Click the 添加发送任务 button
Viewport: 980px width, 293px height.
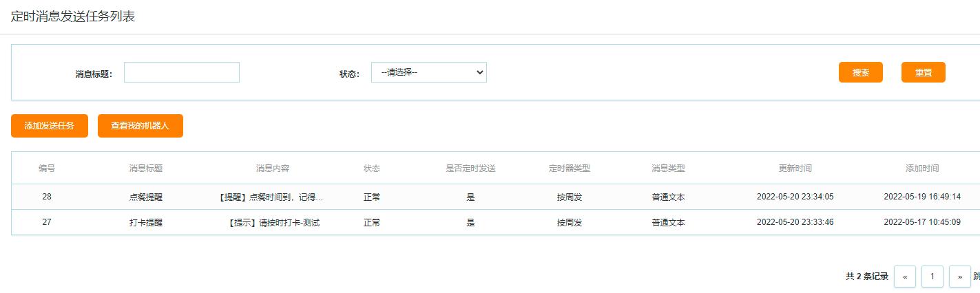coord(50,126)
